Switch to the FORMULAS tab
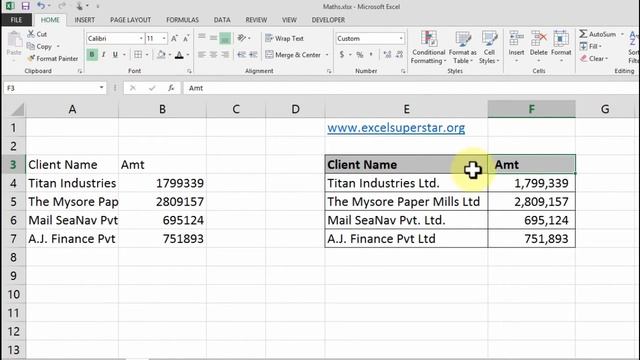 (182, 20)
